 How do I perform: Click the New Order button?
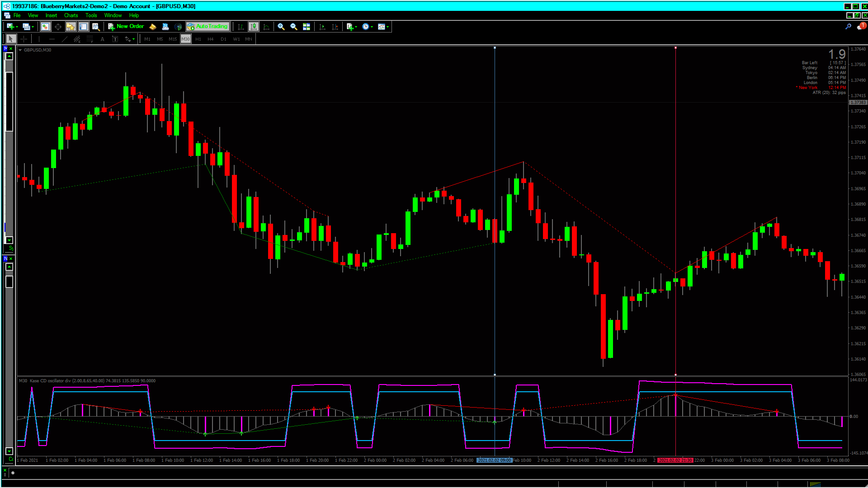point(126,27)
